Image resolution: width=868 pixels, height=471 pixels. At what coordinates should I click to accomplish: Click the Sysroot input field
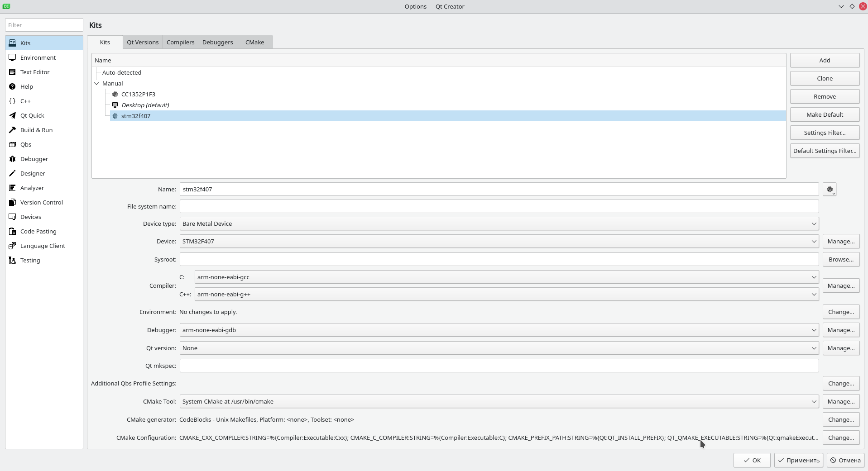click(x=499, y=259)
